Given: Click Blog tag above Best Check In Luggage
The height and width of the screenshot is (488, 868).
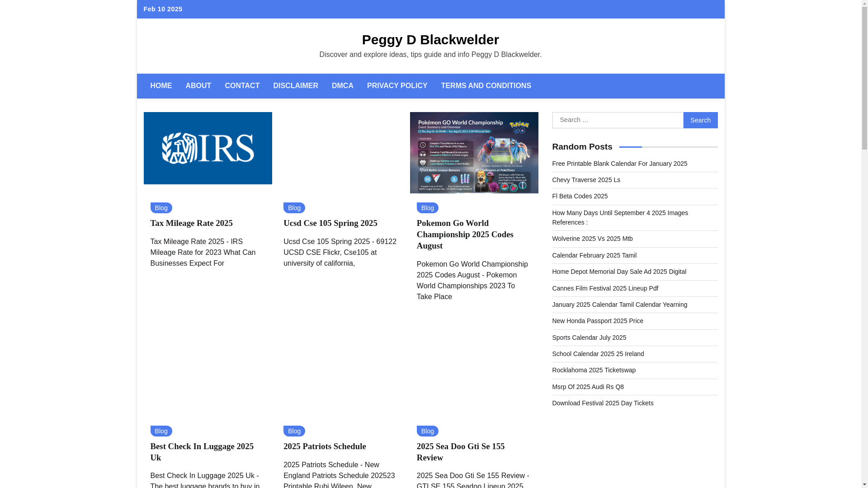Looking at the screenshot, I should [161, 431].
